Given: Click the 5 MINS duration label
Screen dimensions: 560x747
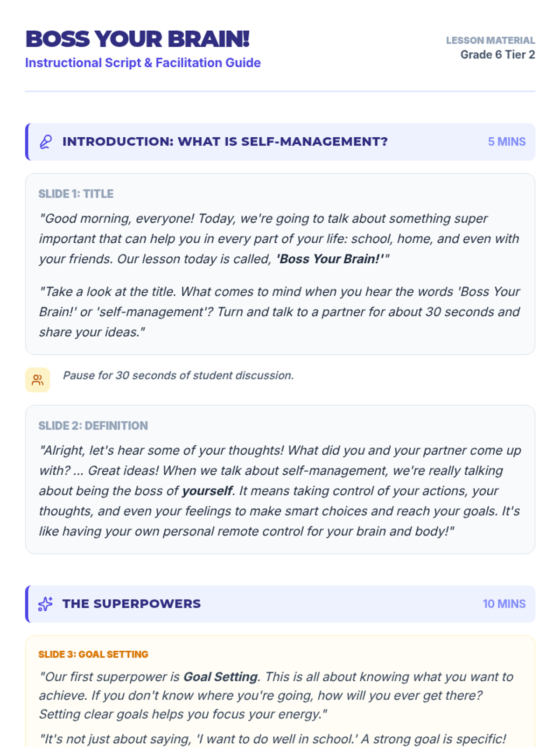Looking at the screenshot, I should 507,141.
